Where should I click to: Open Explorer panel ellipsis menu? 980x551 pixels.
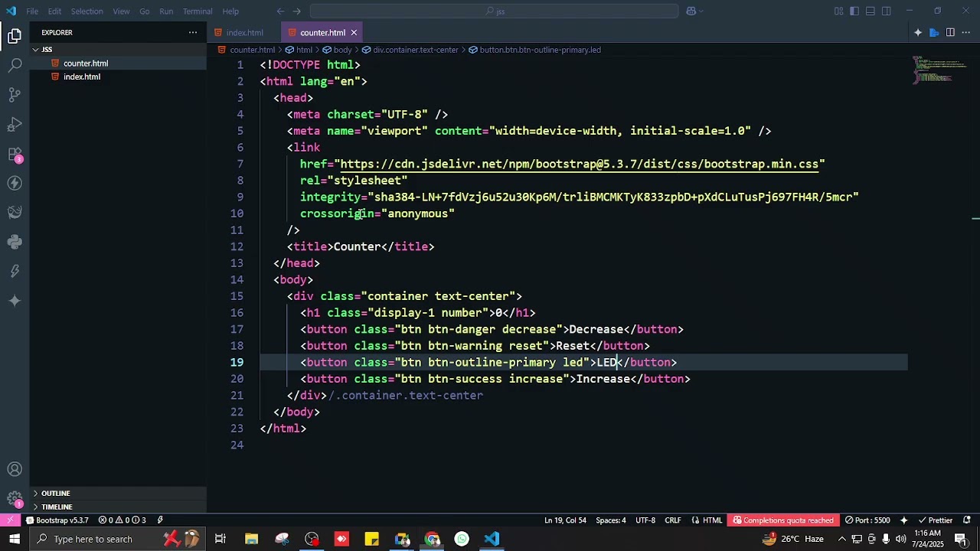pos(193,32)
